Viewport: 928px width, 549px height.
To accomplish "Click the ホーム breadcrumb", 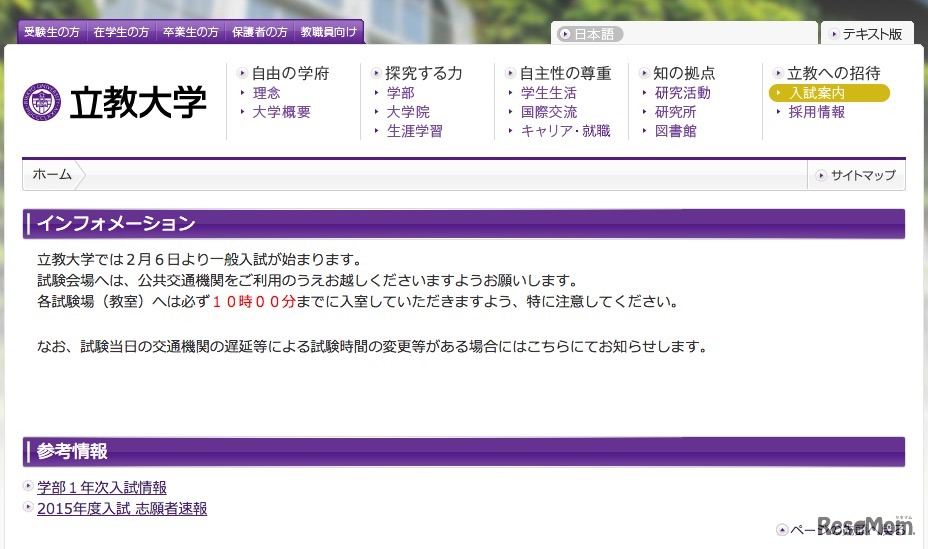I will click(x=52, y=175).
